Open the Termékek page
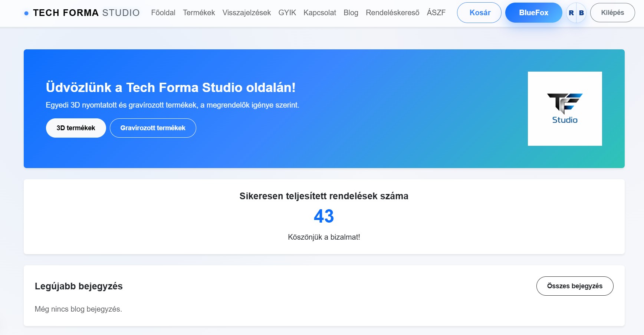 pyautogui.click(x=199, y=13)
